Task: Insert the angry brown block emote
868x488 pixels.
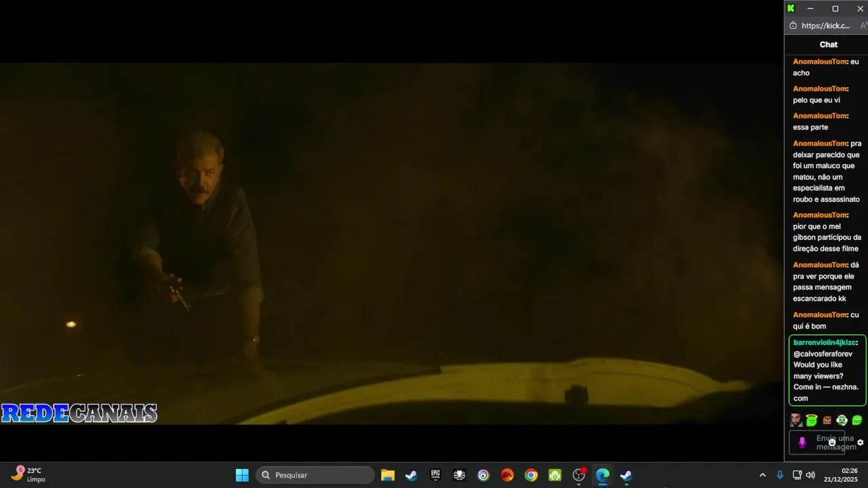Action: [x=827, y=420]
